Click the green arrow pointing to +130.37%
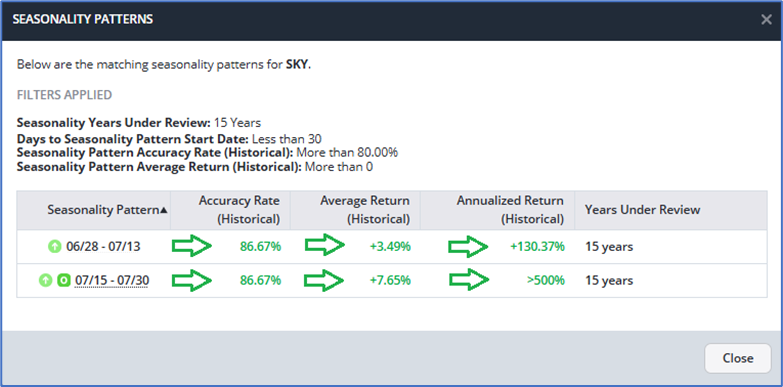Screen dimensions: 783x387 (468, 246)
